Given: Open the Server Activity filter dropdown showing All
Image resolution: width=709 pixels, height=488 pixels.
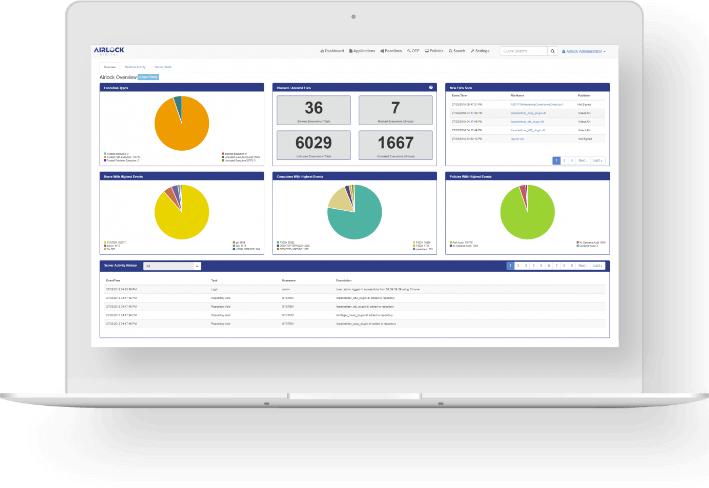Looking at the screenshot, I should [172, 266].
